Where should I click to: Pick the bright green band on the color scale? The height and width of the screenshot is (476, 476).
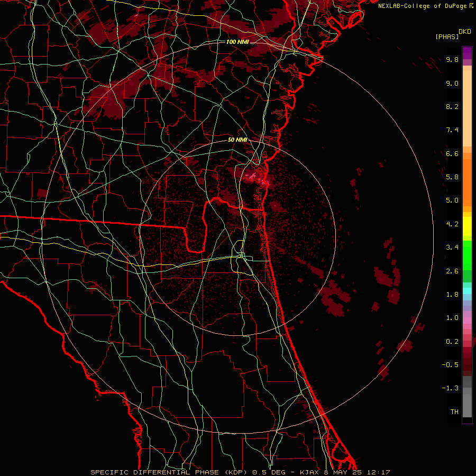coord(467,255)
